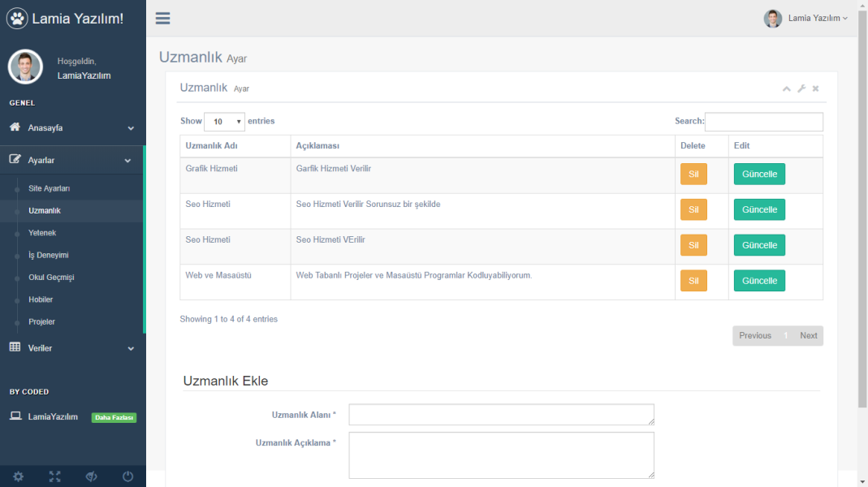
Task: Click the Search input field
Action: pos(763,122)
